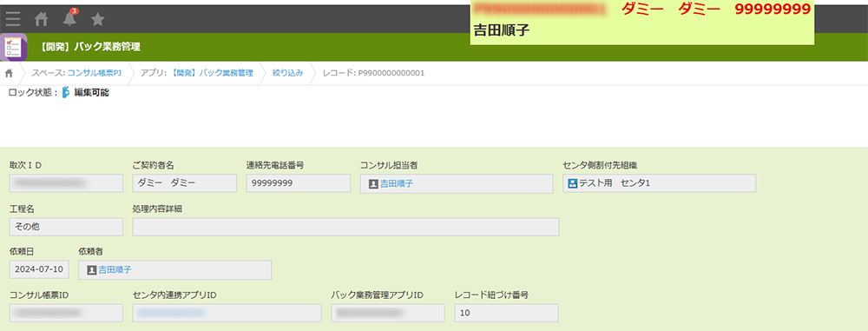
Task: Open 【開発】バック業務管理 app breadcrumb link
Action: coord(212,73)
